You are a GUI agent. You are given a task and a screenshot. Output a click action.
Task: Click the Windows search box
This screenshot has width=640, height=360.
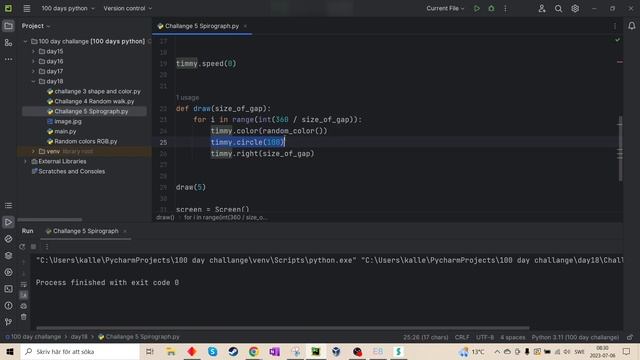click(x=80, y=351)
